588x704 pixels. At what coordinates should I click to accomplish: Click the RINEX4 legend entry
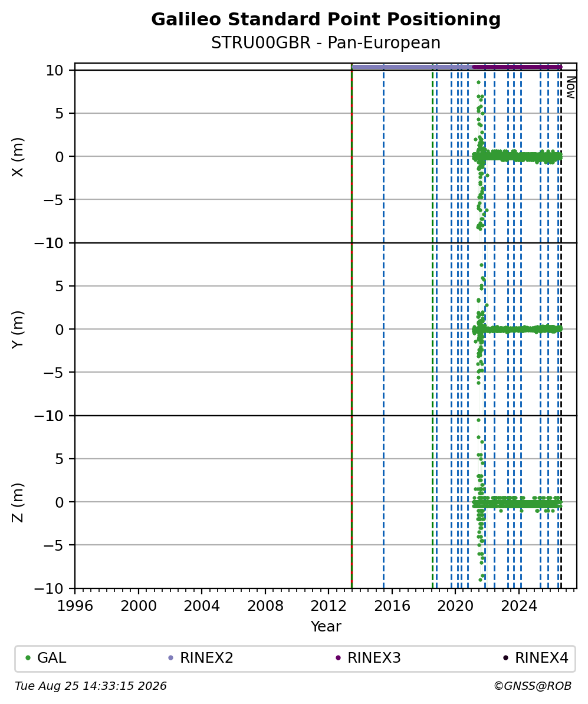click(536, 658)
